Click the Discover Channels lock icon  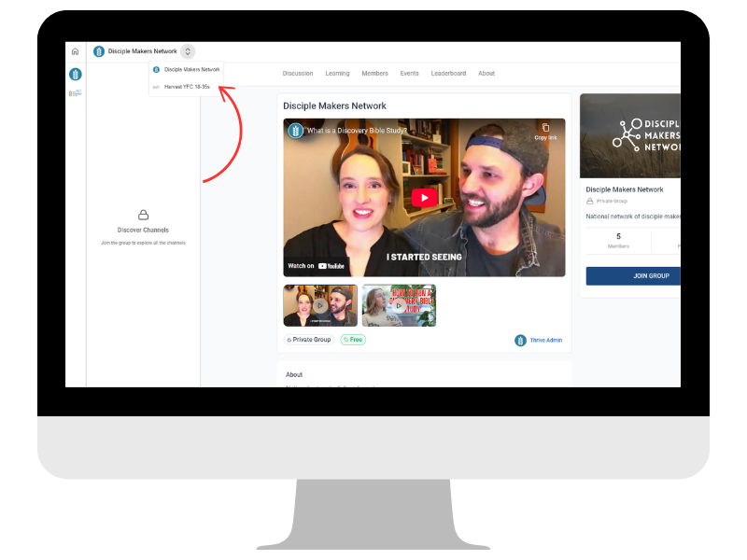(x=143, y=215)
